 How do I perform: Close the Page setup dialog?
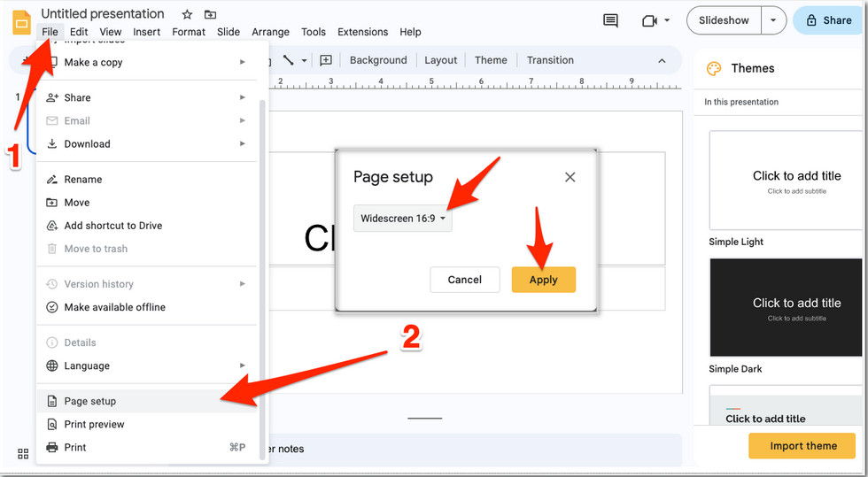570,177
